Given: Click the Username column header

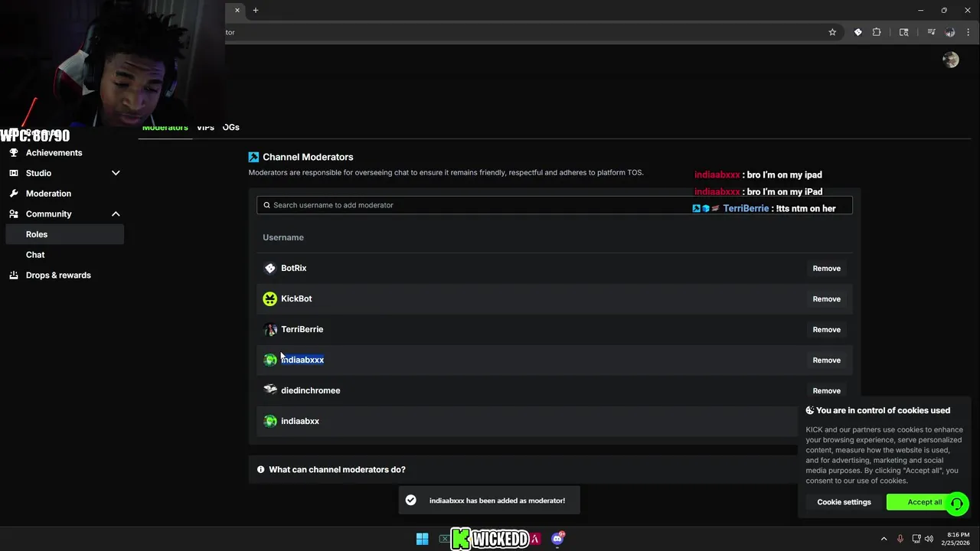Looking at the screenshot, I should pyautogui.click(x=283, y=237).
